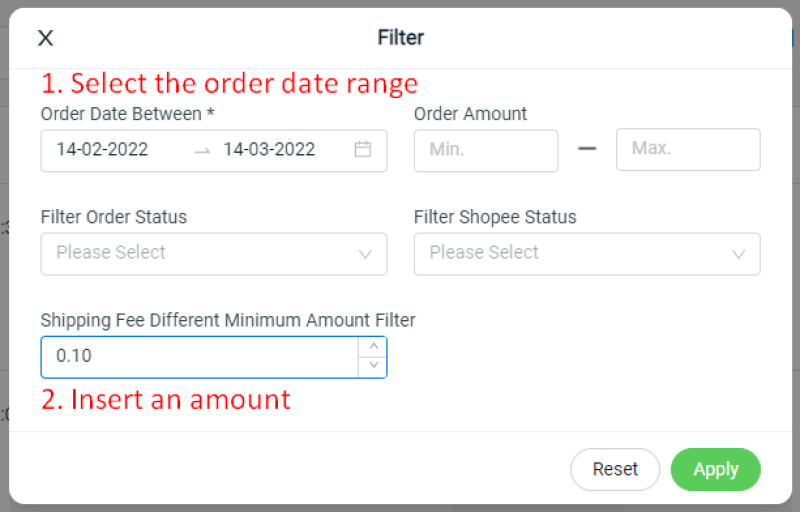Image resolution: width=800 pixels, height=512 pixels.
Task: Close the Filter dialog with the X icon
Action: coord(45,38)
